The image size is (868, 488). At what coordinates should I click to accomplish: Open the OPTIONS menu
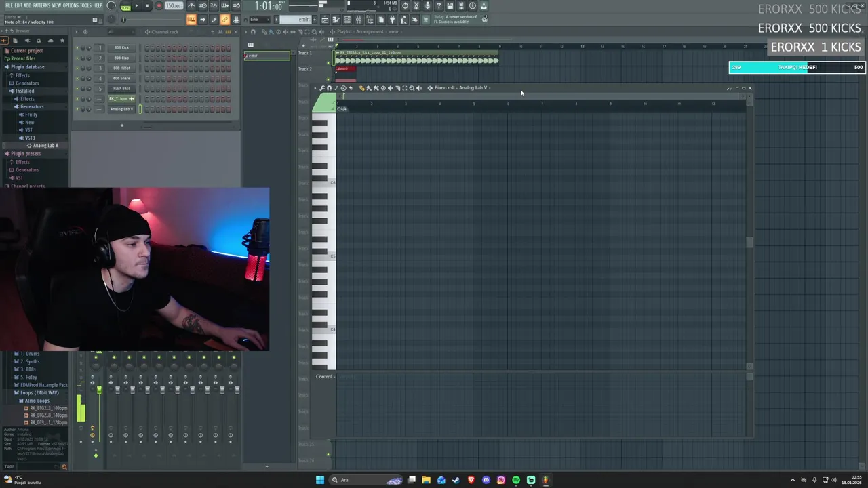(x=71, y=5)
